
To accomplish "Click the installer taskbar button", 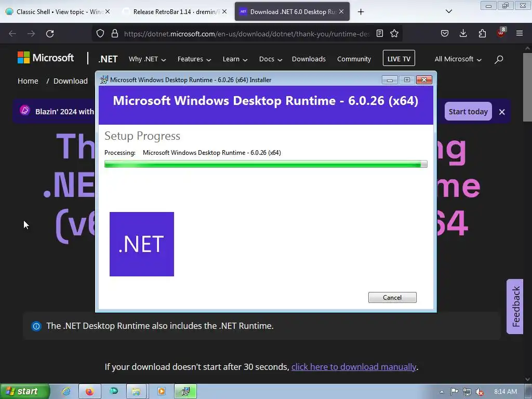I will (x=185, y=392).
